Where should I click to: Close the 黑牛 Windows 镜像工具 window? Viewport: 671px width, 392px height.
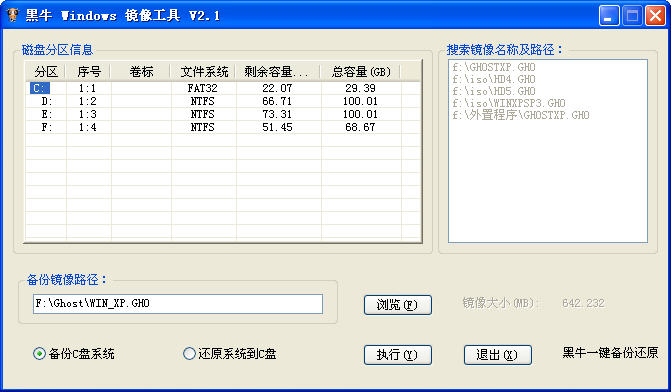coord(656,16)
